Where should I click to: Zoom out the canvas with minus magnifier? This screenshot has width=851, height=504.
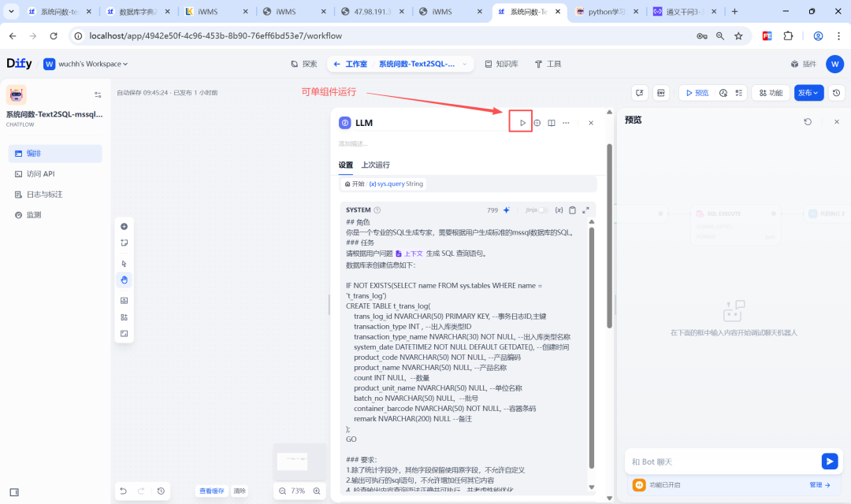[x=283, y=491]
